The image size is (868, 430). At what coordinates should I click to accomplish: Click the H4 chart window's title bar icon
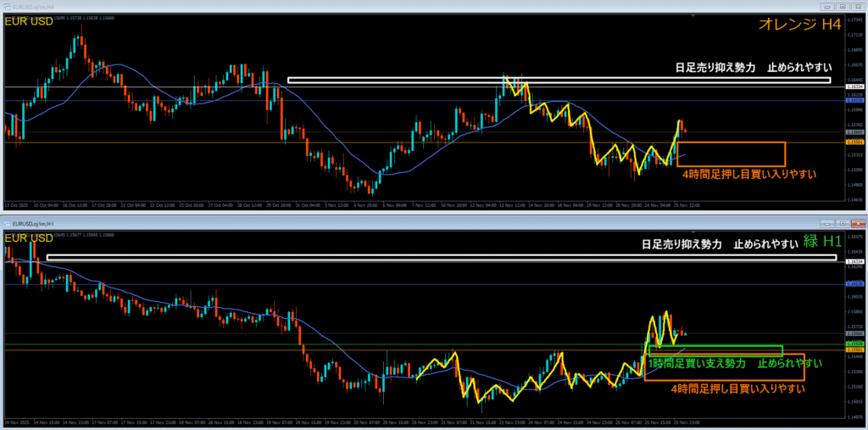tap(6, 7)
